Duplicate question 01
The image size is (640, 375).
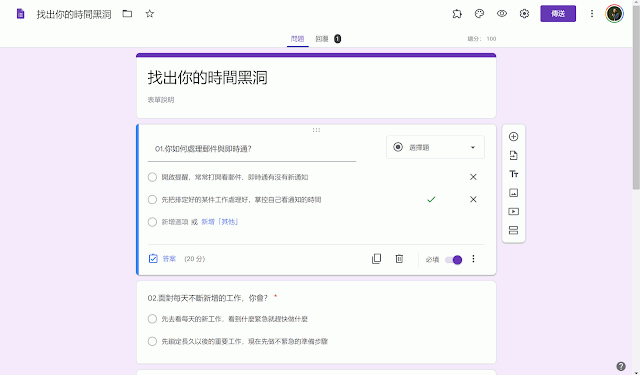click(x=376, y=259)
